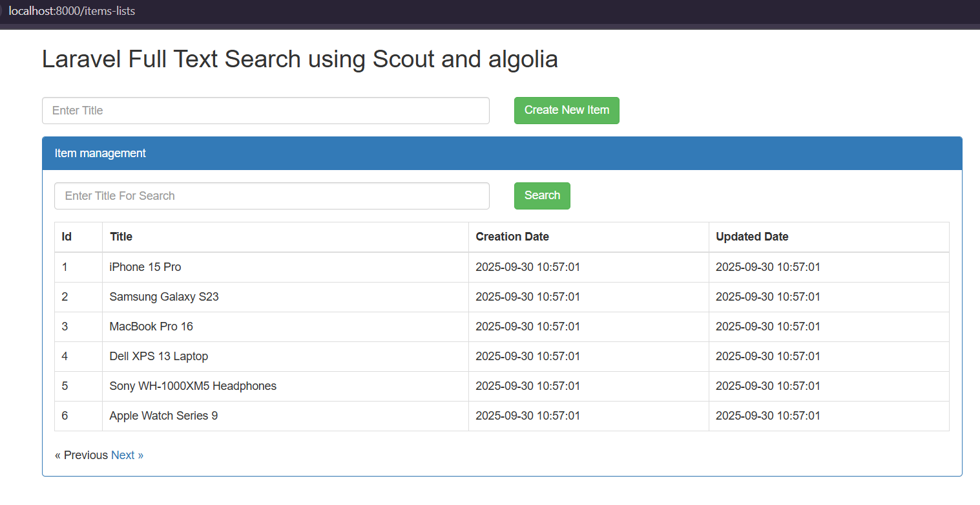The height and width of the screenshot is (505, 980).
Task: Select the MacBook Pro 16 entry
Action: [151, 326]
